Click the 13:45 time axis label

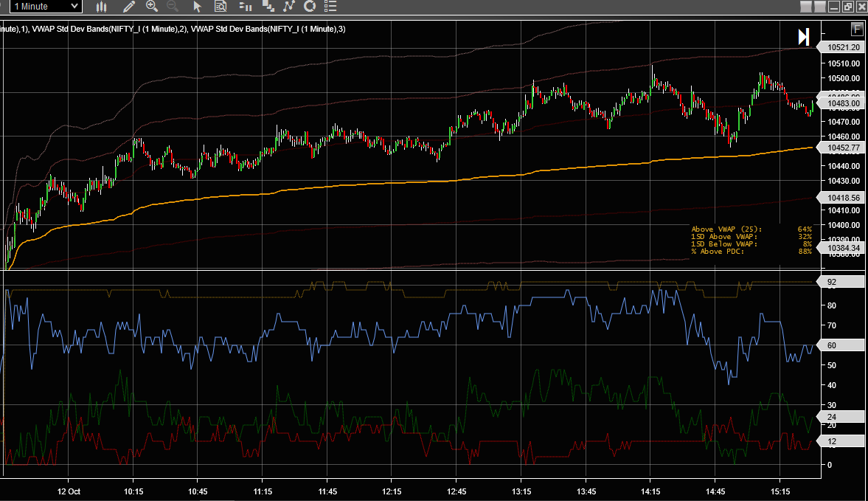click(586, 491)
